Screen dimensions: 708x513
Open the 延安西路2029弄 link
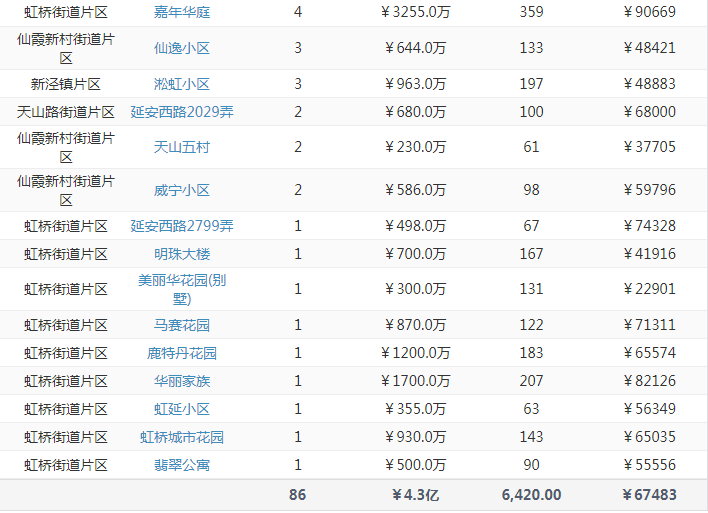pyautogui.click(x=182, y=112)
